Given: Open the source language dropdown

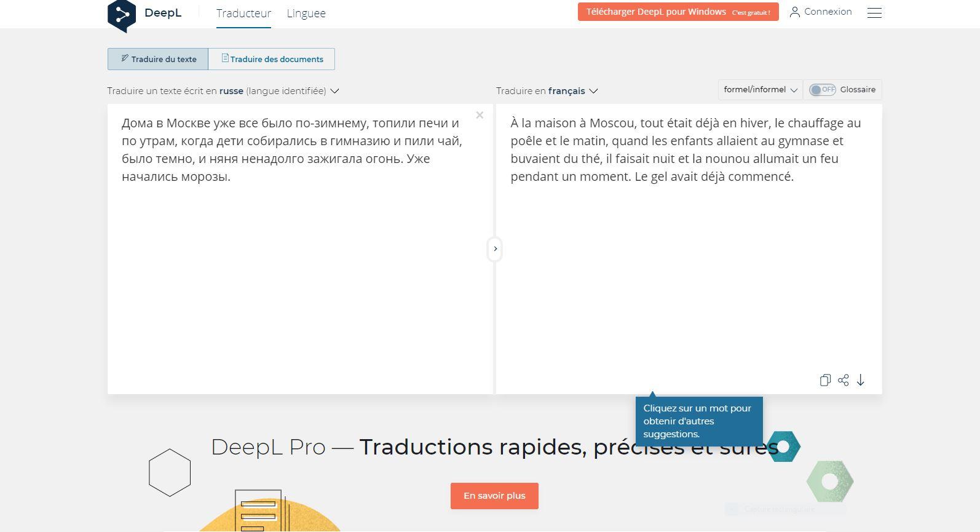Looking at the screenshot, I should (334, 91).
